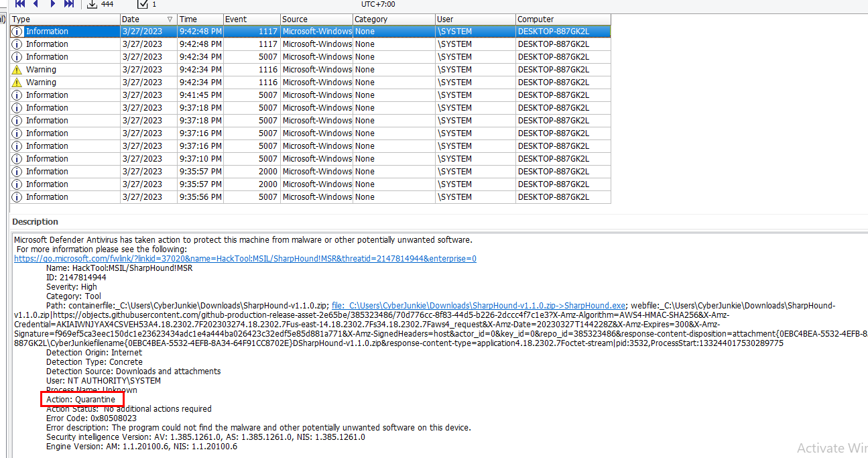
Task: Sort by the Source column header
Action: pyautogui.click(x=316, y=19)
